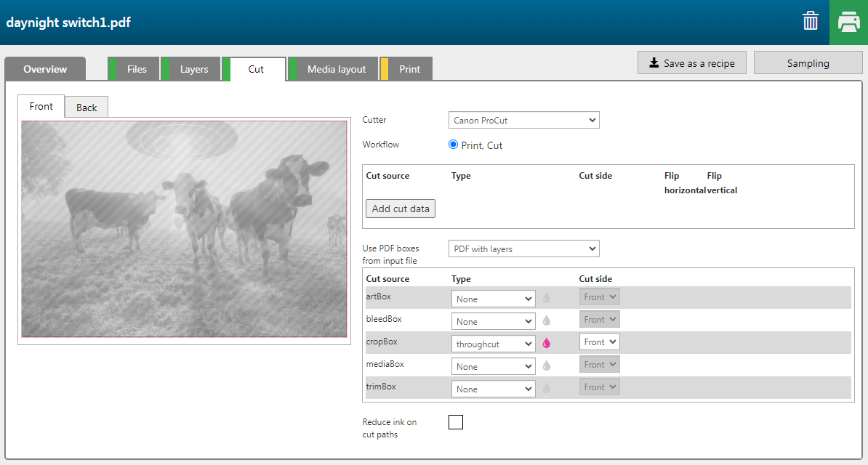Open the trimBox Type dropdown
The height and width of the screenshot is (465, 868).
[x=493, y=389]
